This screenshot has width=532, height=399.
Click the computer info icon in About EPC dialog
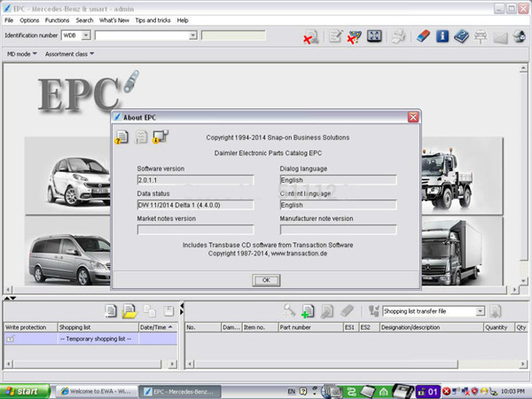[x=160, y=137]
